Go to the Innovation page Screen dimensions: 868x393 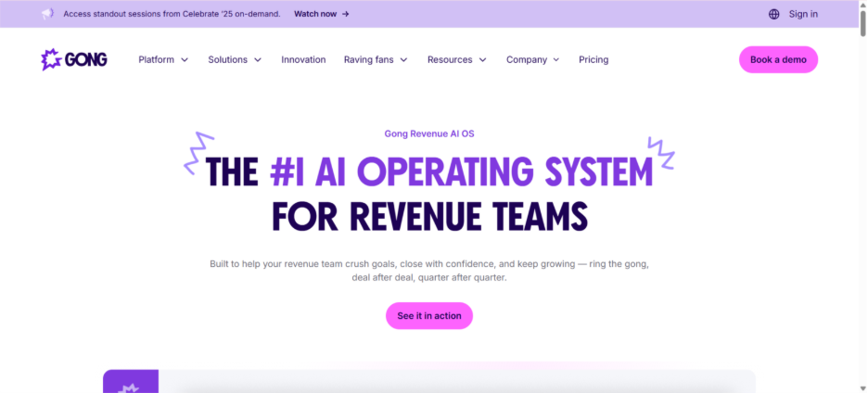(303, 59)
